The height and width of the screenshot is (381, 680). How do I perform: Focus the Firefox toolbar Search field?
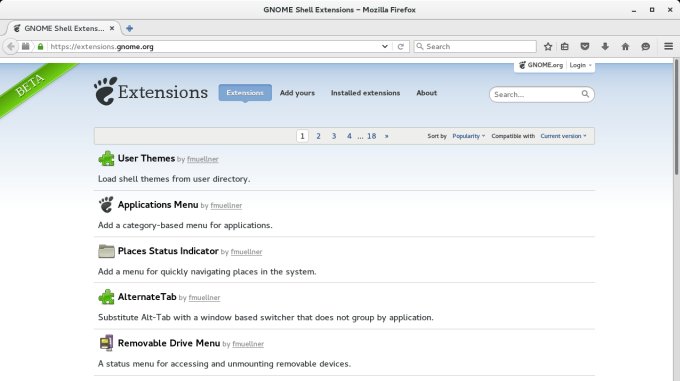[475, 46]
